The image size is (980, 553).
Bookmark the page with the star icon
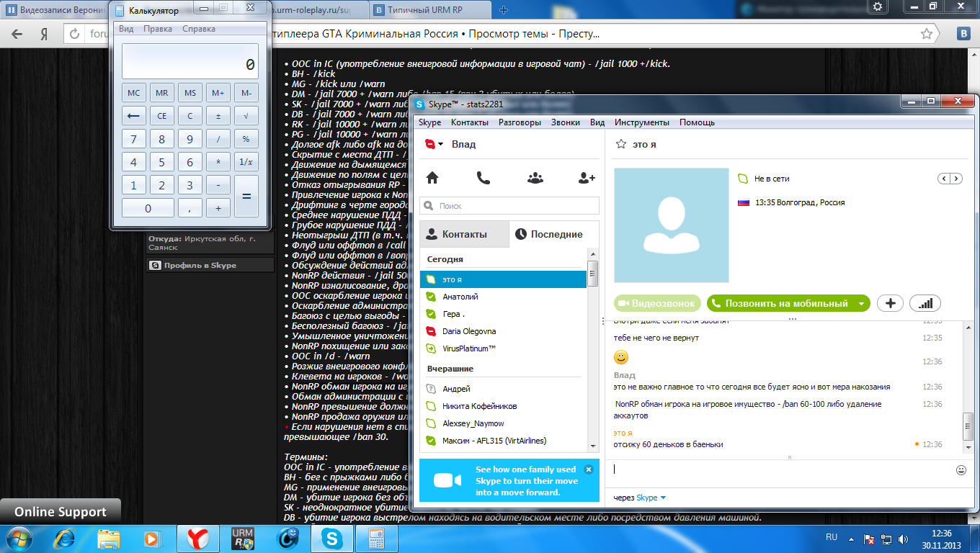(x=927, y=34)
